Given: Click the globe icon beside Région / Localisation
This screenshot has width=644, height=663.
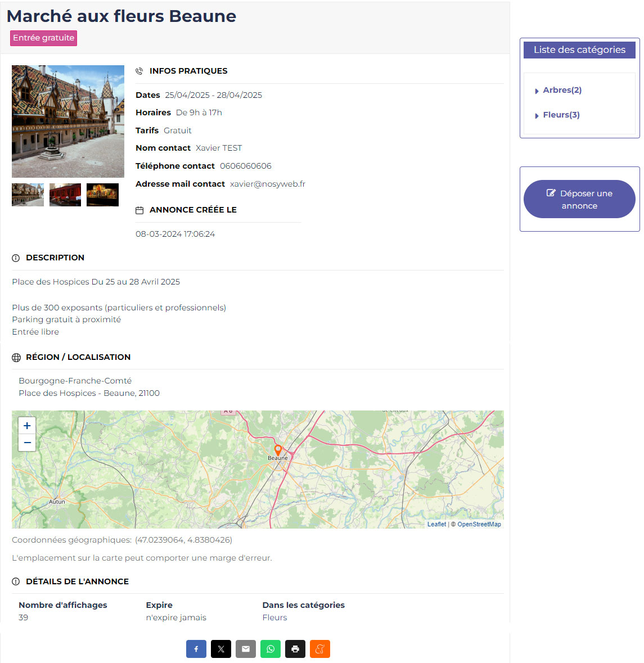Looking at the screenshot, I should (x=16, y=357).
